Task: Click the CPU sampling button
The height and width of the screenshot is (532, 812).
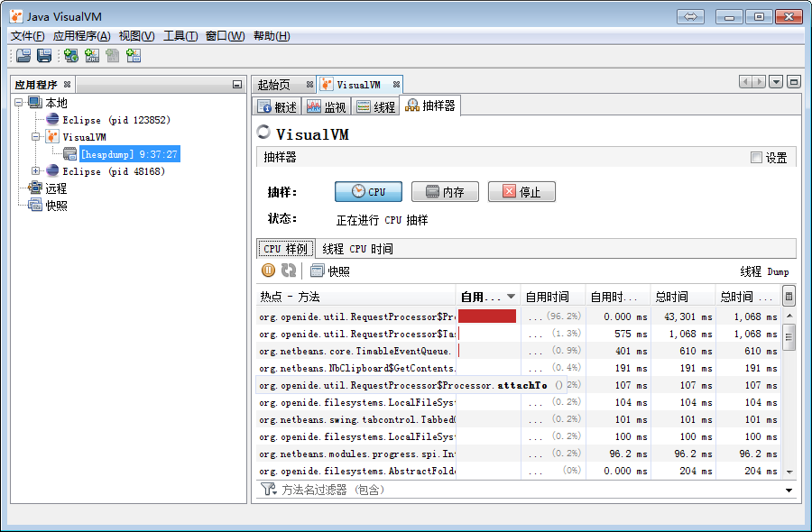Action: point(368,191)
